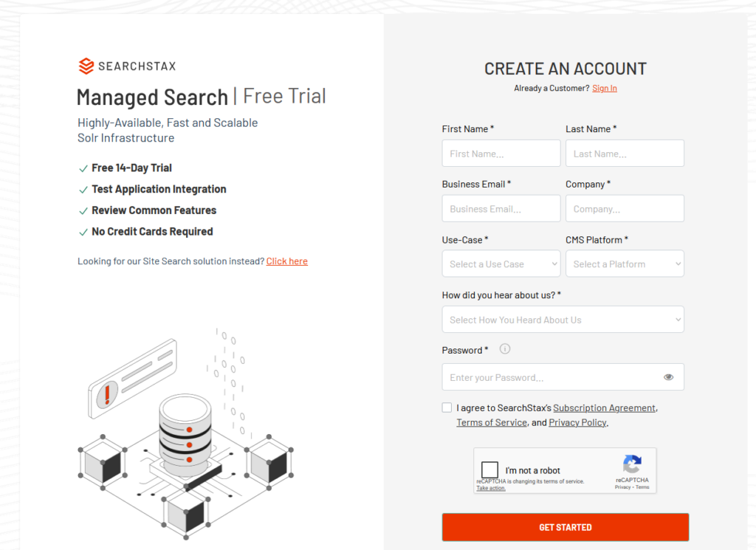Click the Enter your Password field

[x=550, y=377]
